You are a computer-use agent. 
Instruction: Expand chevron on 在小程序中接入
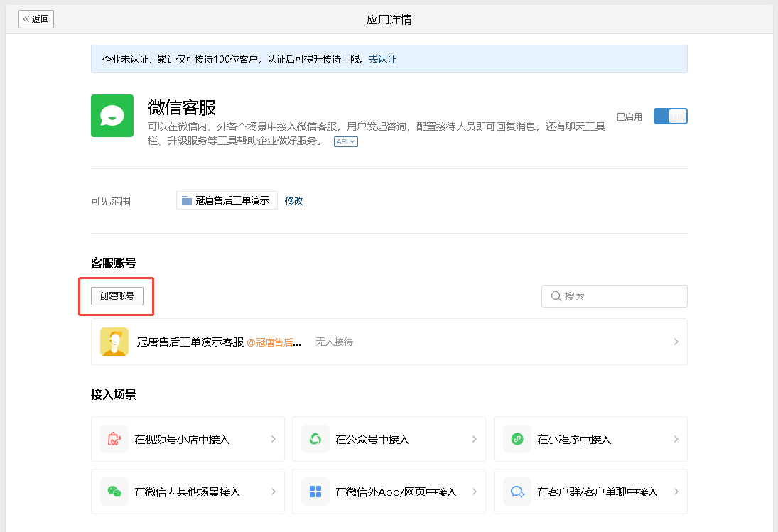coord(676,439)
